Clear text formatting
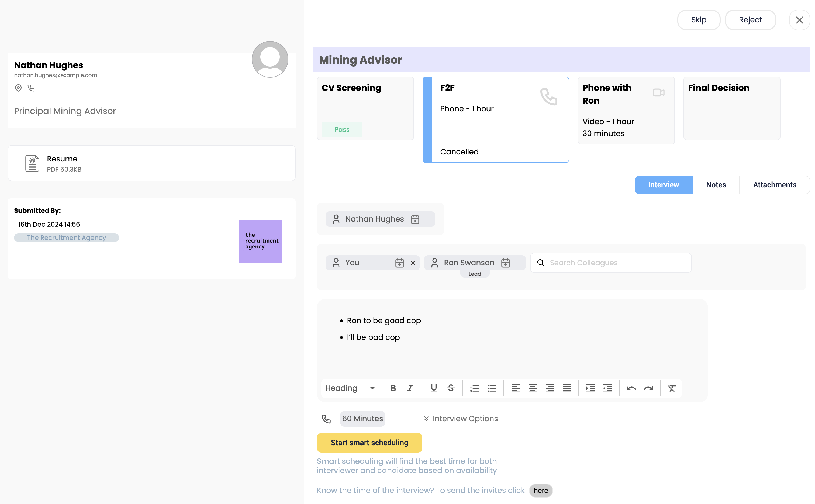Screen dimensions: 815x504 click(x=672, y=388)
